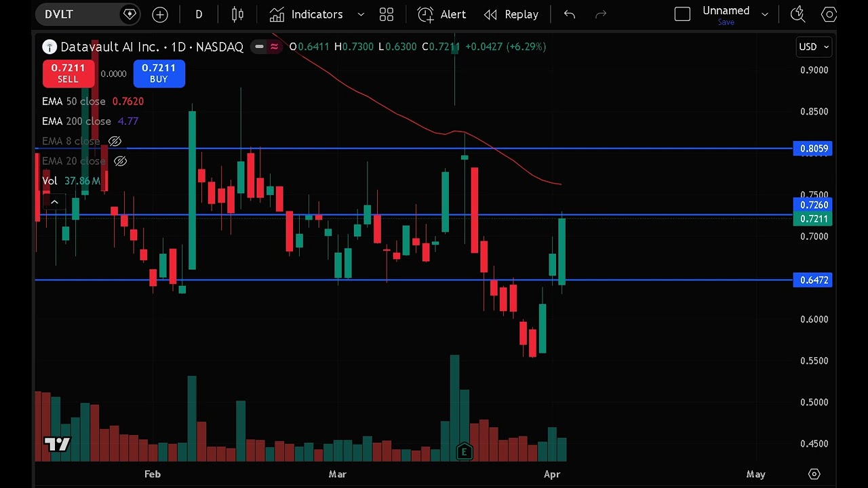Click the 0.5500 price scale label
This screenshot has height=488, width=868.
point(814,361)
